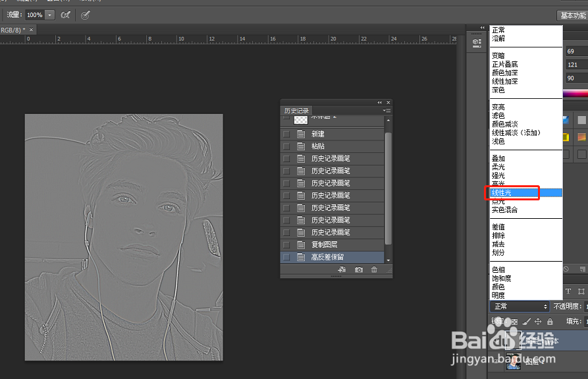Select the 复制图层 history state
The height and width of the screenshot is (379, 588).
[x=332, y=245]
